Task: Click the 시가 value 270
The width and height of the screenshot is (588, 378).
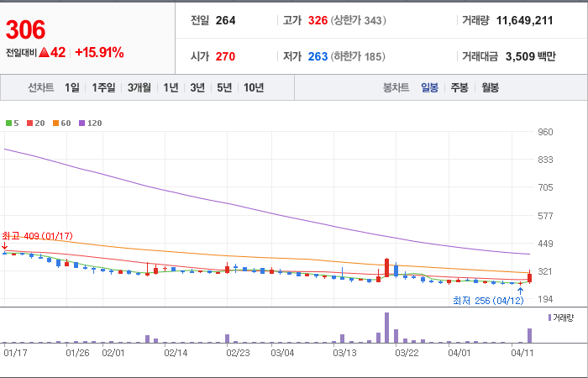Action: point(225,56)
